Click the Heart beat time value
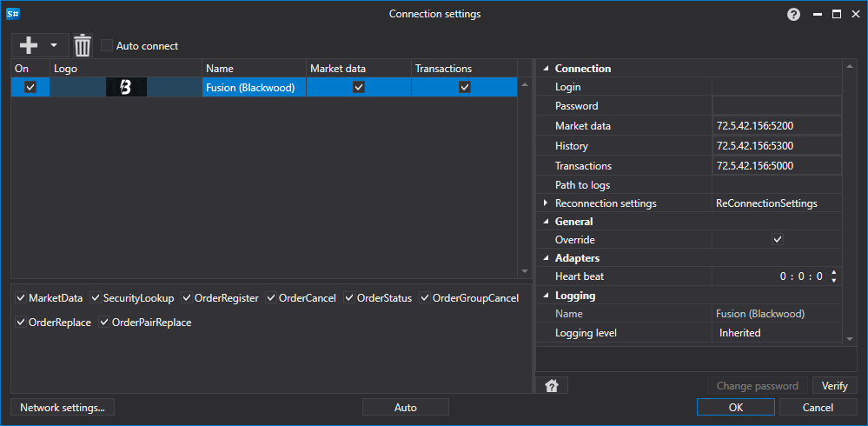The image size is (868, 426). coord(801,276)
